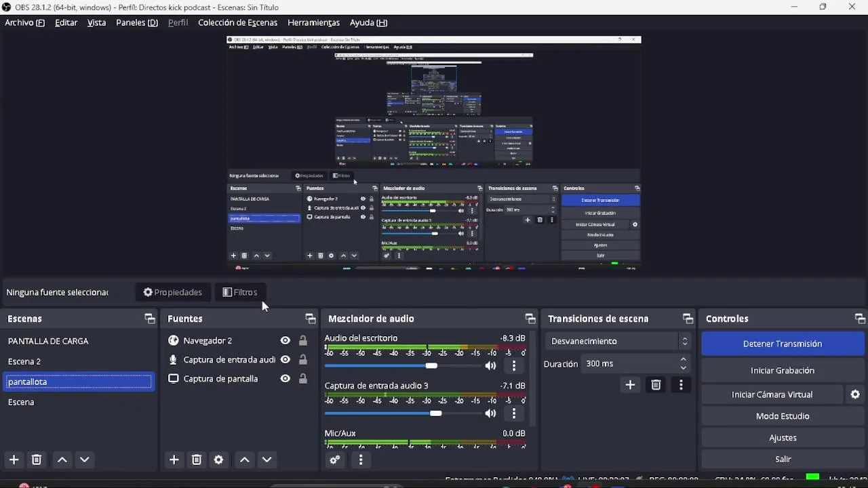Delete selected scene with trash icon
The image size is (868, 488).
[x=37, y=460]
